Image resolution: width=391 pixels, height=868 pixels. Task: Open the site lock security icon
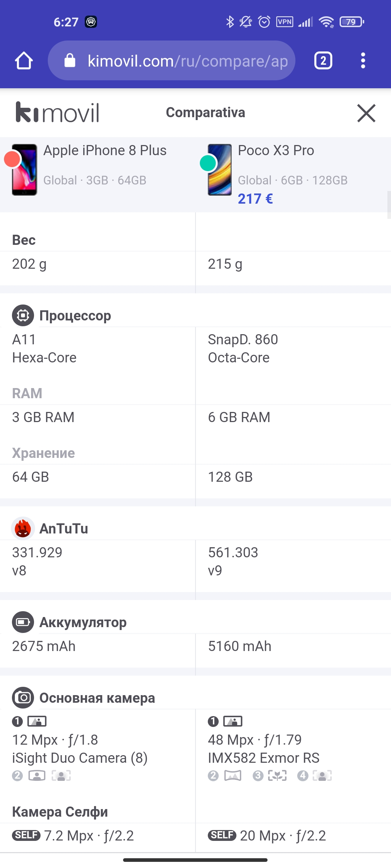70,60
